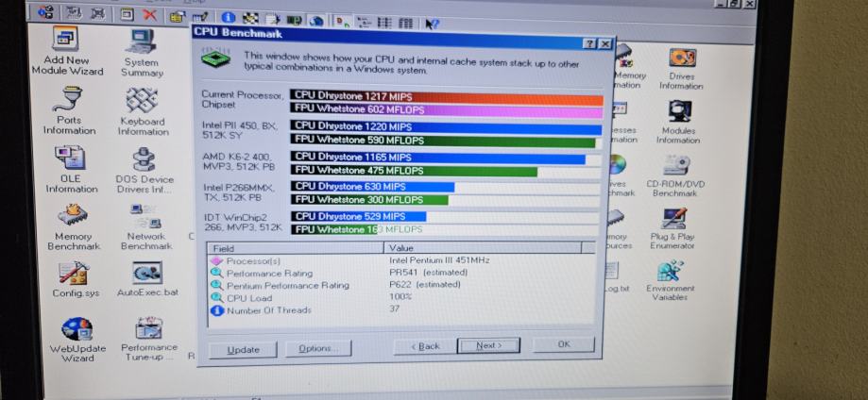The image size is (868, 400).
Task: Click the blue info toolbar icon
Action: [228, 18]
